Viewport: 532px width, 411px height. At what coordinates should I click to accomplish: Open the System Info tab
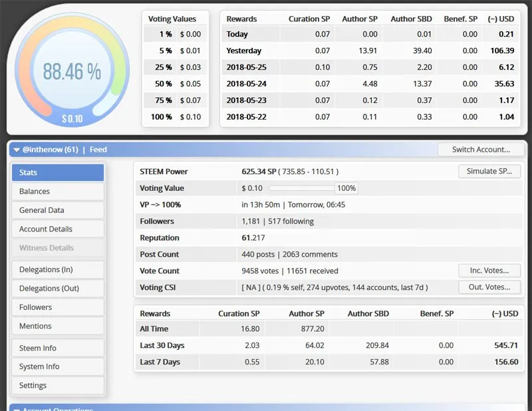pyautogui.click(x=58, y=366)
